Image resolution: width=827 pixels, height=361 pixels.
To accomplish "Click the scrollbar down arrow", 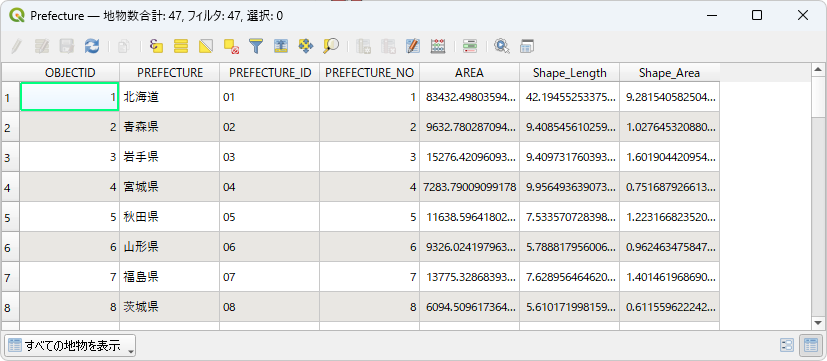I will coord(818,322).
